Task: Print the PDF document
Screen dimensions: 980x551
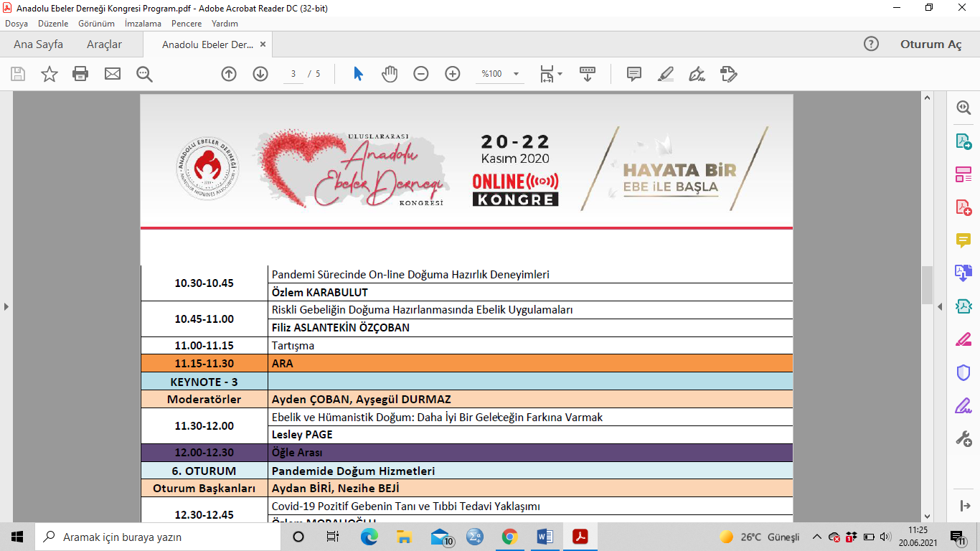Action: pyautogui.click(x=80, y=74)
